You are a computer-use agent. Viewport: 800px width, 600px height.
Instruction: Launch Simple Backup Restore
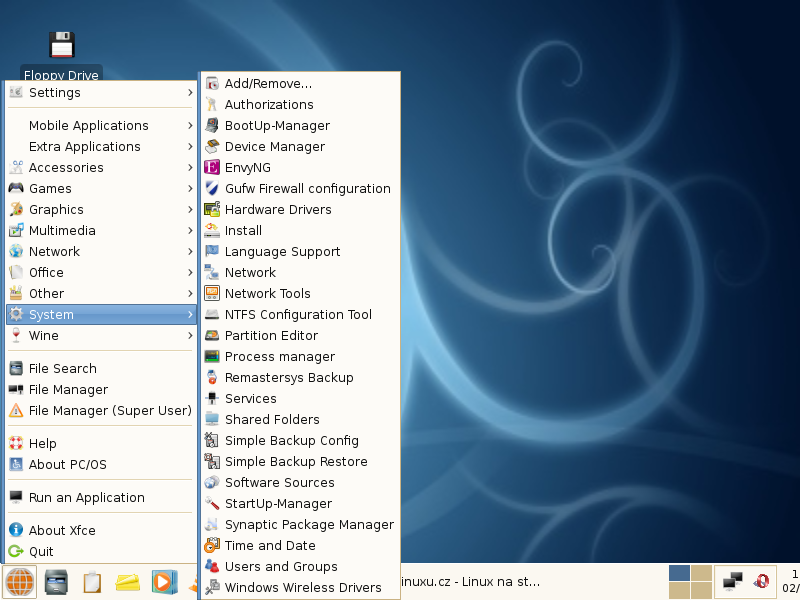[301, 461]
